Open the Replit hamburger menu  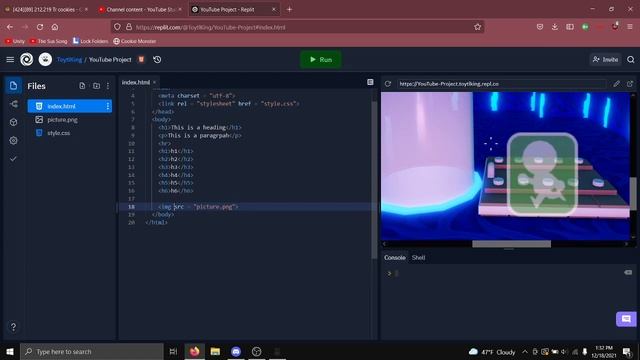tap(10, 60)
